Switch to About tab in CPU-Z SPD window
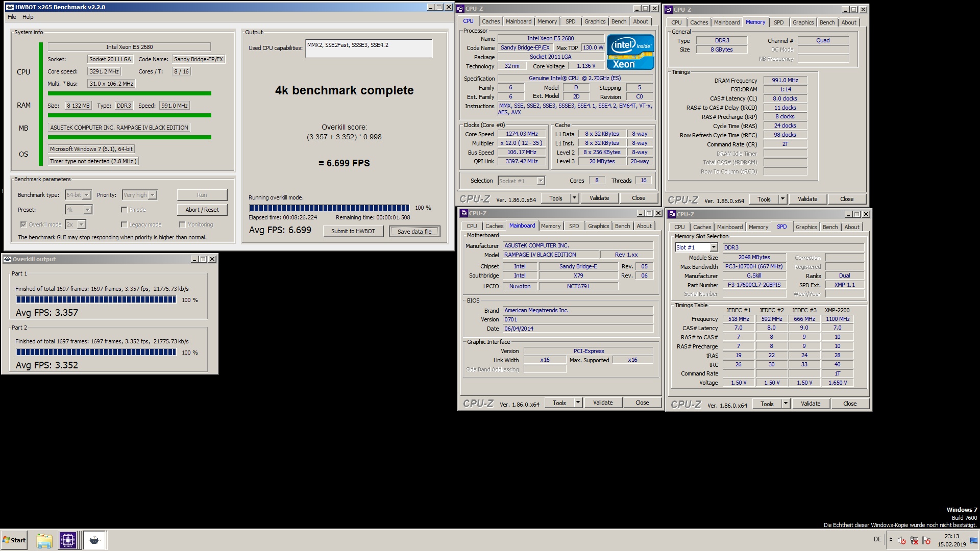 click(x=851, y=227)
